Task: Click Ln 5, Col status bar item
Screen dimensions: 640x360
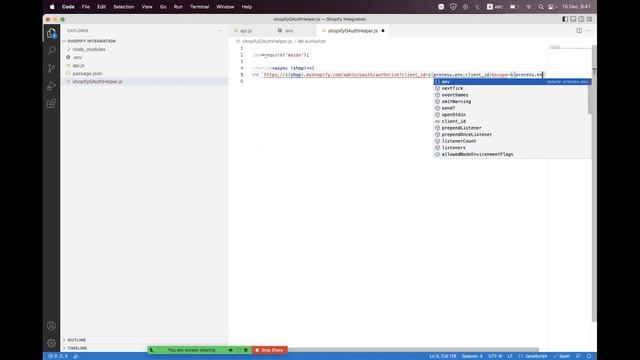Action: [x=442, y=356]
